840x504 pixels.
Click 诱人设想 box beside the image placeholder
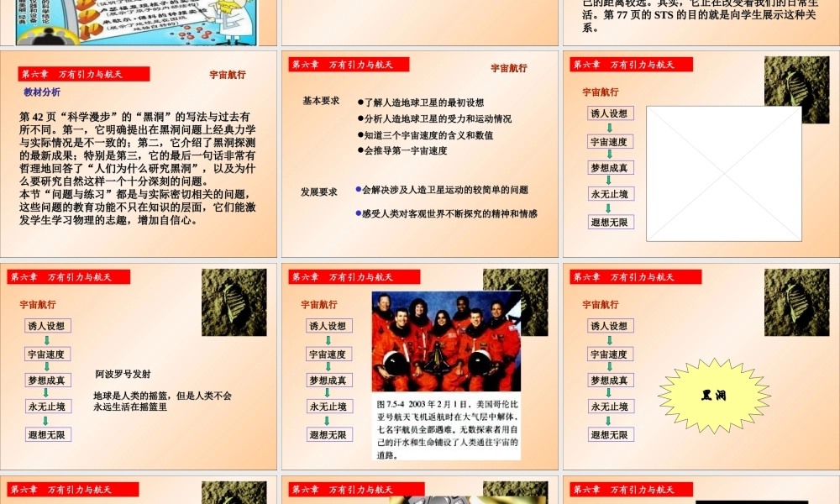point(609,113)
